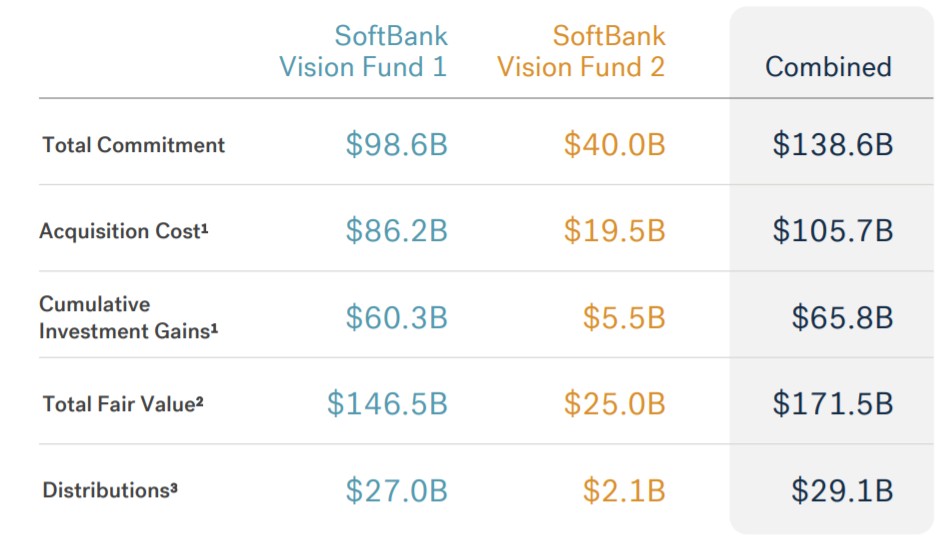Click the Combined column header

828,67
